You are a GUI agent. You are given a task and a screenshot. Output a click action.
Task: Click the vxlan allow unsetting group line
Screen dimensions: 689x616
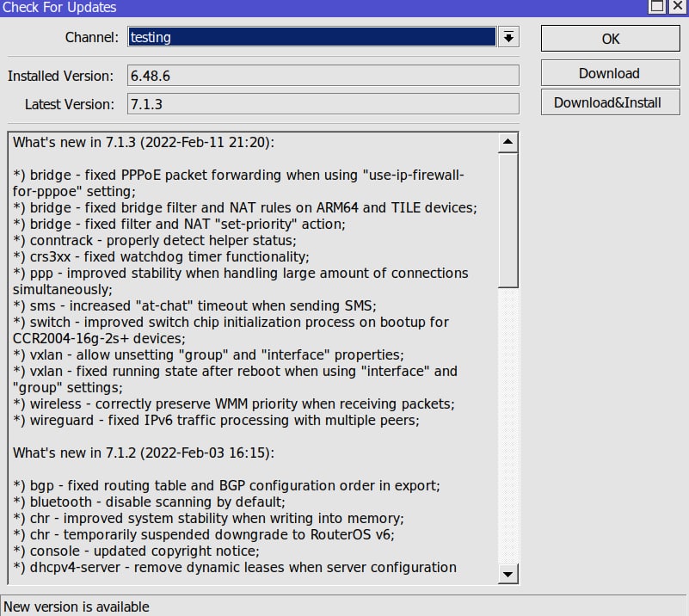click(x=208, y=354)
